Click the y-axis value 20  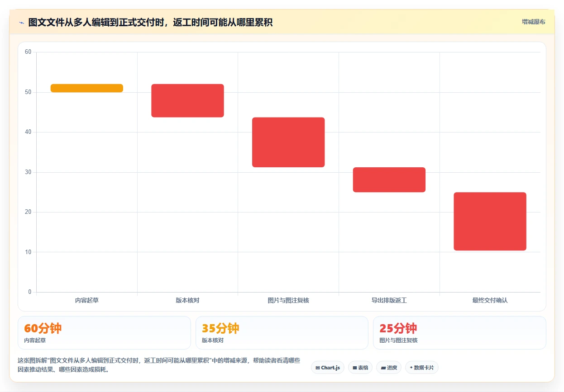click(28, 212)
